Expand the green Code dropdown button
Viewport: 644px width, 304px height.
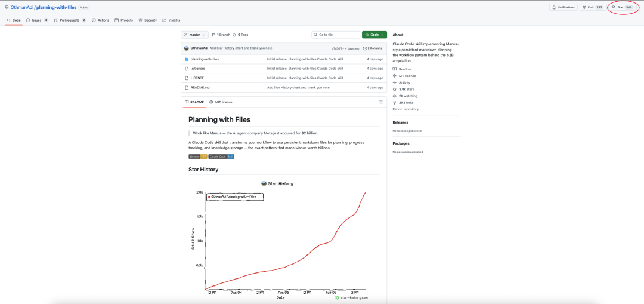(374, 35)
